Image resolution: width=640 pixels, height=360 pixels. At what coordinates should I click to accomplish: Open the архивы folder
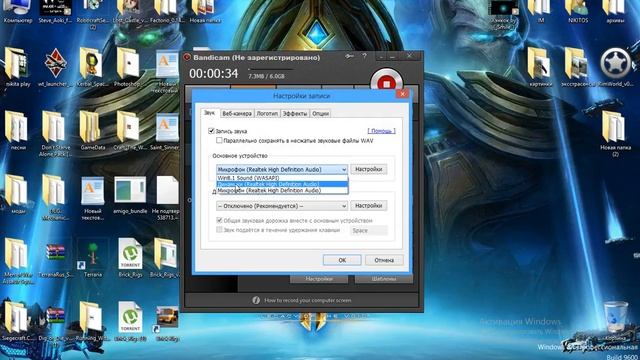(x=615, y=11)
